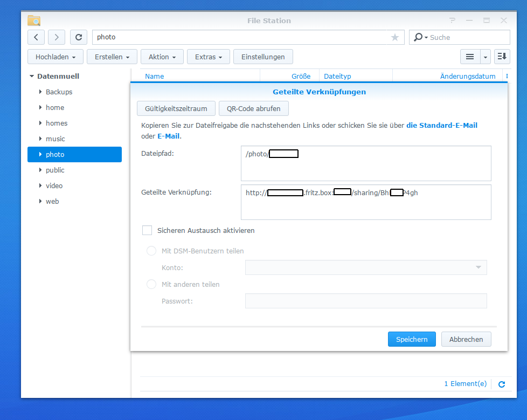Open the sort order icon button
This screenshot has height=420, width=527.
click(502, 57)
